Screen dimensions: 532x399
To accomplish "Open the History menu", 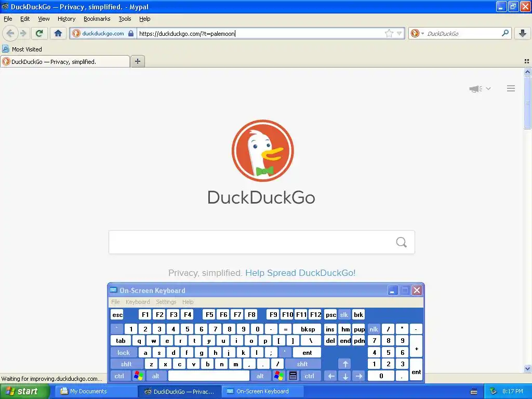I will tap(66, 19).
